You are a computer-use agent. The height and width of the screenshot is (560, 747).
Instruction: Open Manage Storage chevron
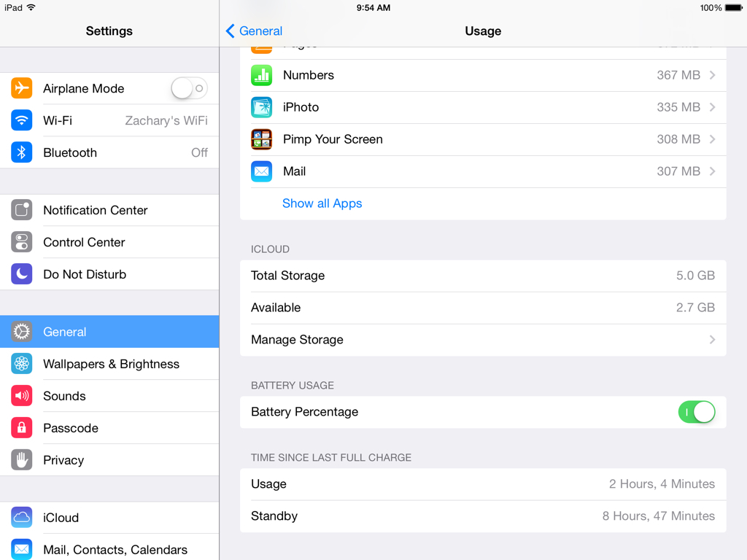click(712, 340)
